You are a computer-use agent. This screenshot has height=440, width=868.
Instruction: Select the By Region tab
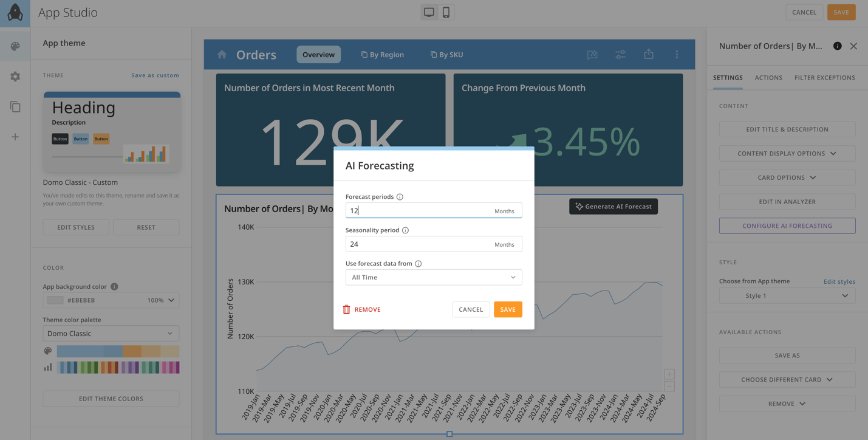382,55
